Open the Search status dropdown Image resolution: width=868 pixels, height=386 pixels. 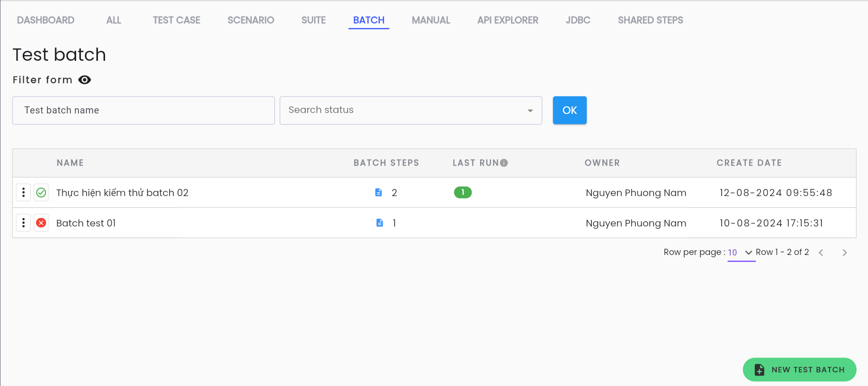click(411, 111)
